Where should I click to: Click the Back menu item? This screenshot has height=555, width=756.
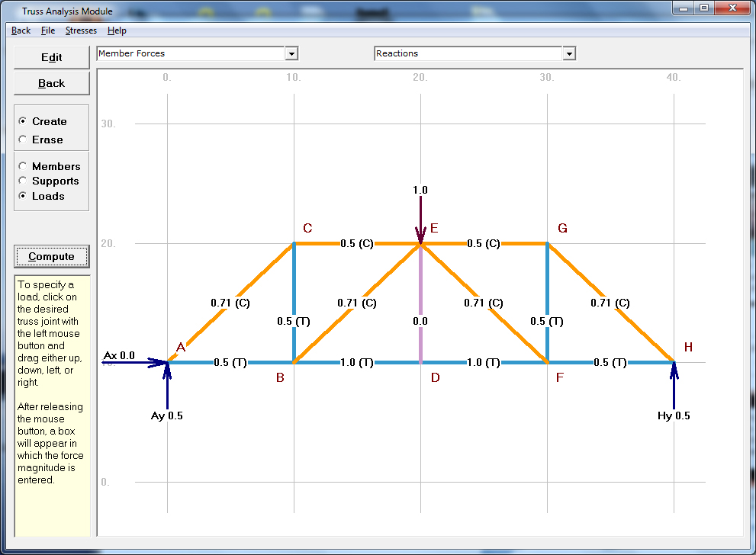pos(20,30)
